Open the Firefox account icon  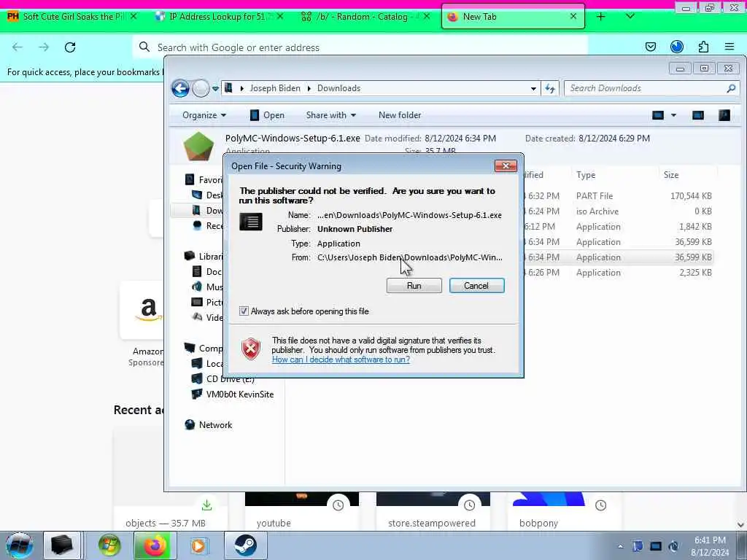click(677, 47)
